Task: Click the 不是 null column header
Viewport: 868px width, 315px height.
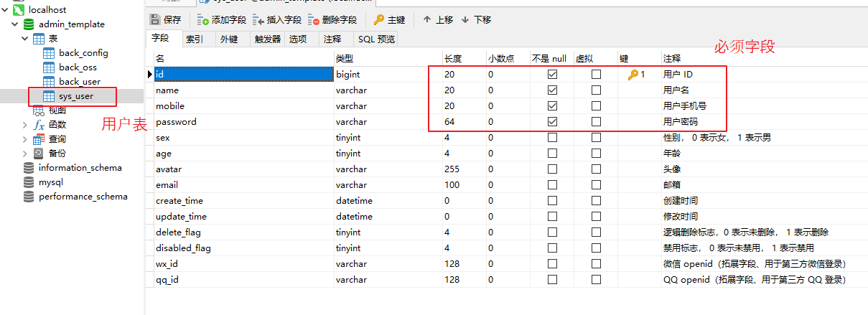Action: click(x=552, y=58)
